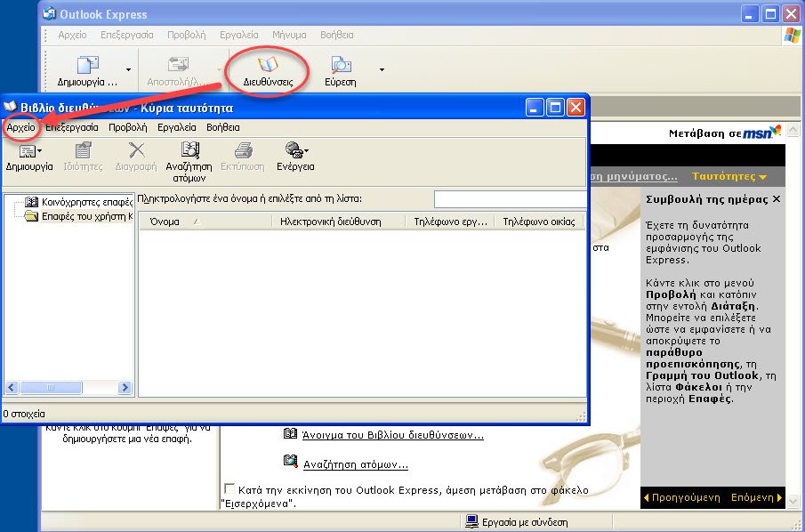Screen dimensions: 805x532
Task: Click left scroll arrow in address book tree pane
Action: 12,387
